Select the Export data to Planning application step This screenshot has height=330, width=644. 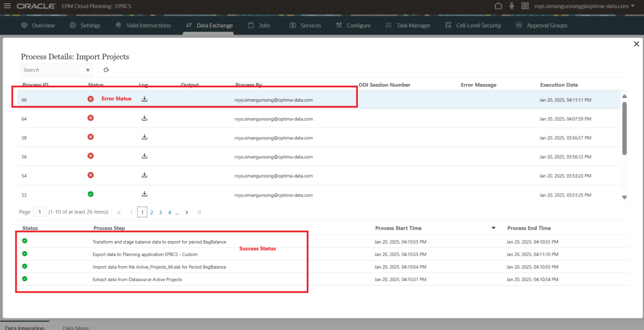coord(145,254)
